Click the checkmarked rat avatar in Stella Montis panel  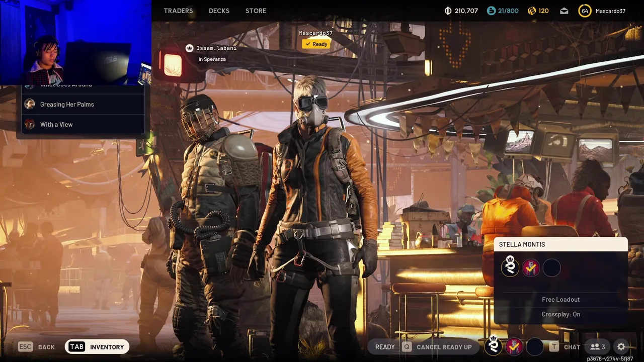pos(531,268)
